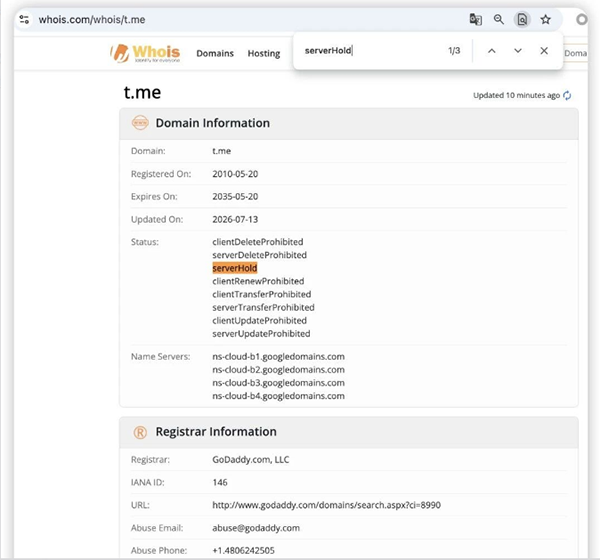
Task: Click the GoDaddy registrar URL
Action: (326, 505)
